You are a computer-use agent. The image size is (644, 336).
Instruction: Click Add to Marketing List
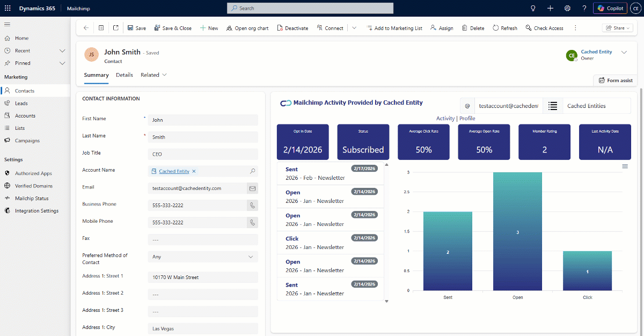394,28
